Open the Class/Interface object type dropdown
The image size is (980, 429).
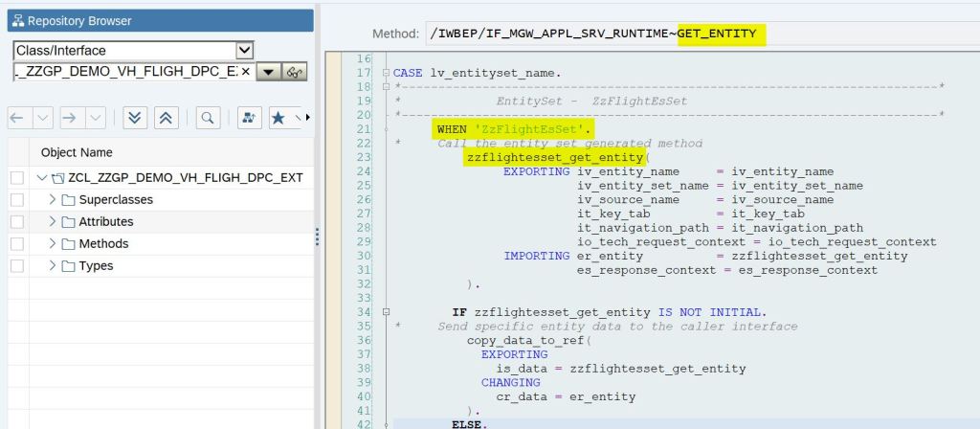point(244,50)
